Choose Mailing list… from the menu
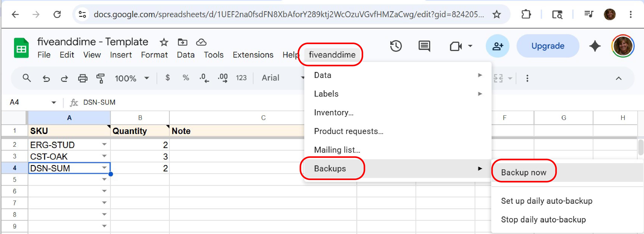The image size is (644, 234). tap(398, 150)
